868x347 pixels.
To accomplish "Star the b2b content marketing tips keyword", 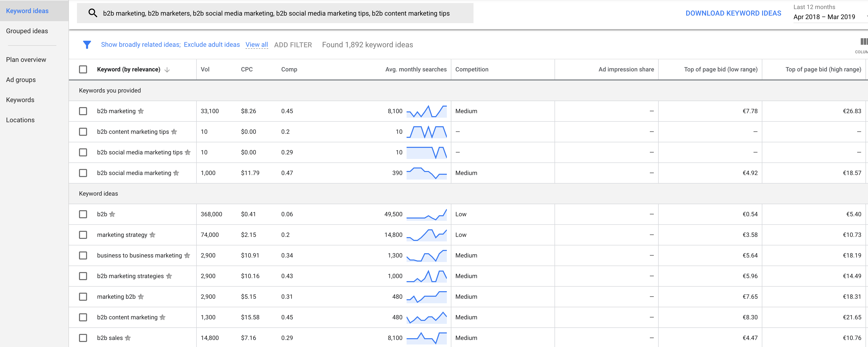I will (x=174, y=132).
